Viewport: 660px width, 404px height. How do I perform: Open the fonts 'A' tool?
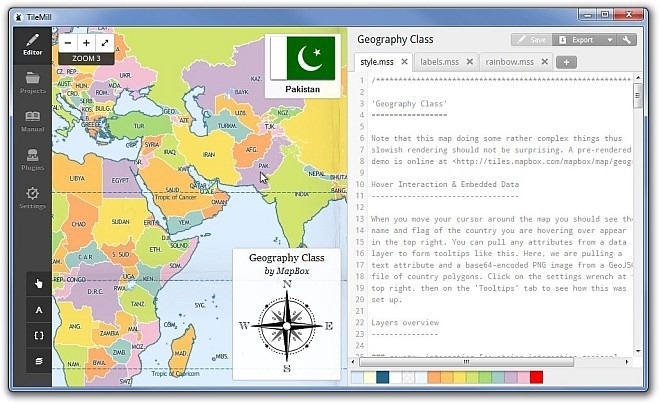[x=39, y=310]
